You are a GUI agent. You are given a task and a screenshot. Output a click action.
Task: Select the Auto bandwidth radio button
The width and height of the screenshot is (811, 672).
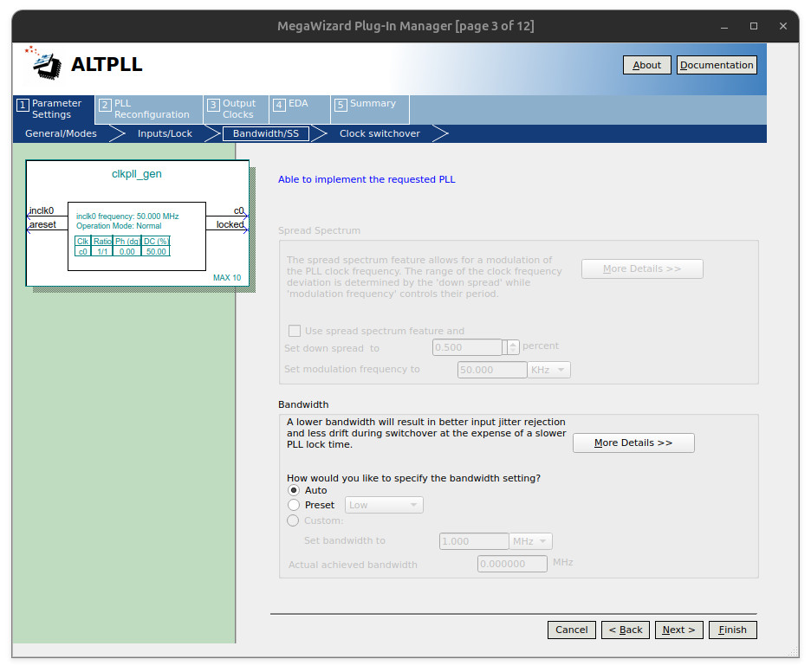coord(294,490)
